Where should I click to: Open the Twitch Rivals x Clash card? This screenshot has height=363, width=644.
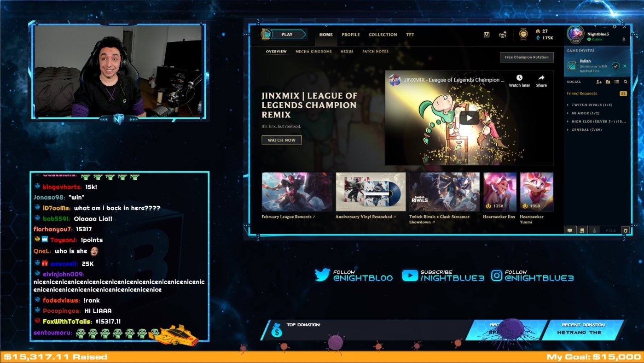tap(445, 199)
